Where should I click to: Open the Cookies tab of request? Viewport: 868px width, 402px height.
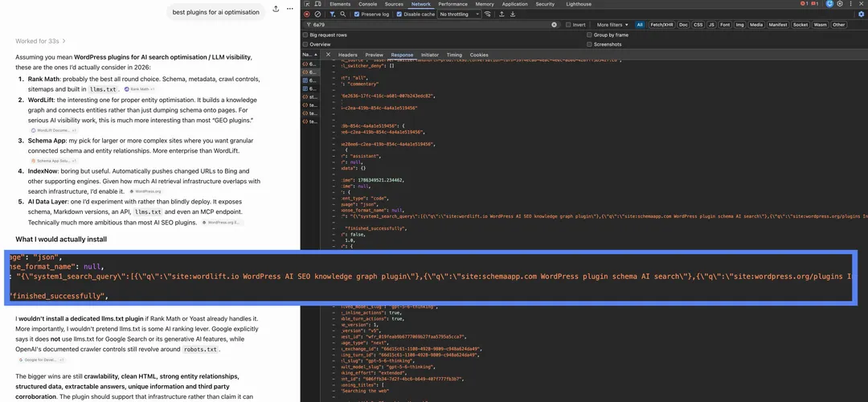click(x=479, y=55)
